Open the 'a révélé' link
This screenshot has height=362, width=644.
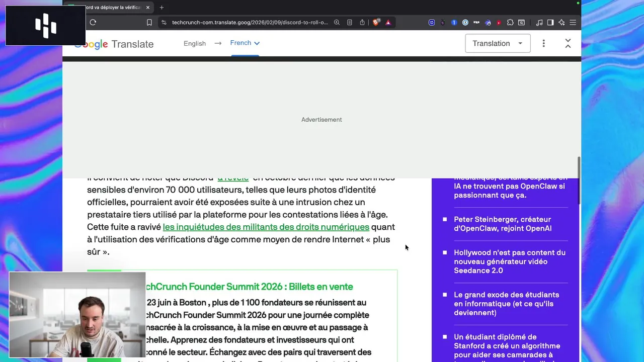(233, 177)
